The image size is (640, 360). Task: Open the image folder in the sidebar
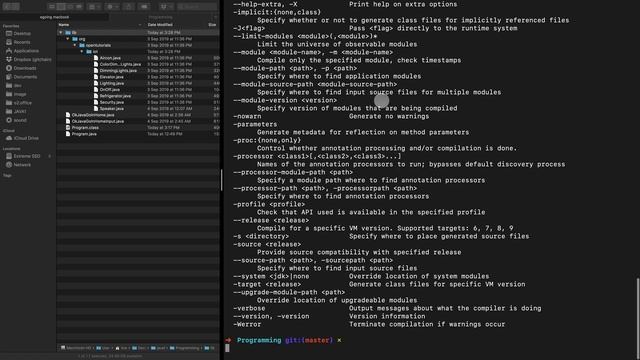[x=16, y=94]
